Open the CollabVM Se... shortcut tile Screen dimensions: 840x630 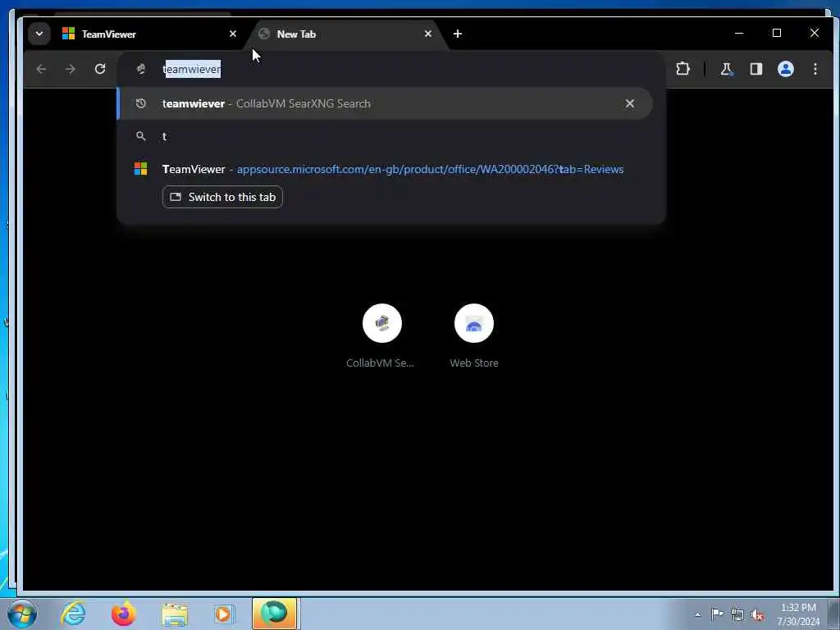381,336
